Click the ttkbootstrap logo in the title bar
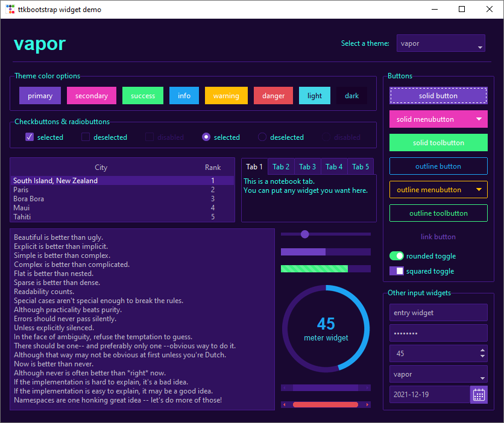 click(x=10, y=9)
